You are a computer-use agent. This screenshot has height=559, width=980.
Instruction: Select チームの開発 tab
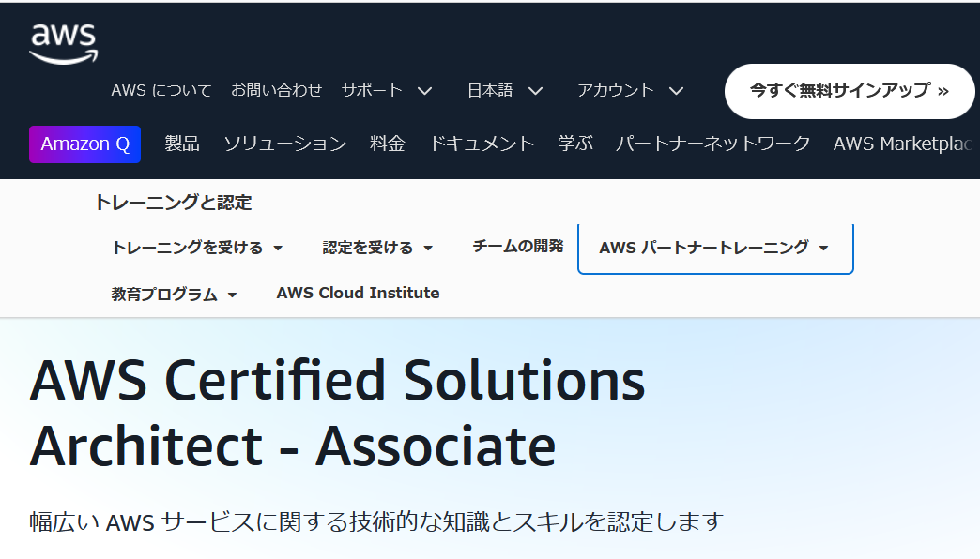(x=518, y=246)
